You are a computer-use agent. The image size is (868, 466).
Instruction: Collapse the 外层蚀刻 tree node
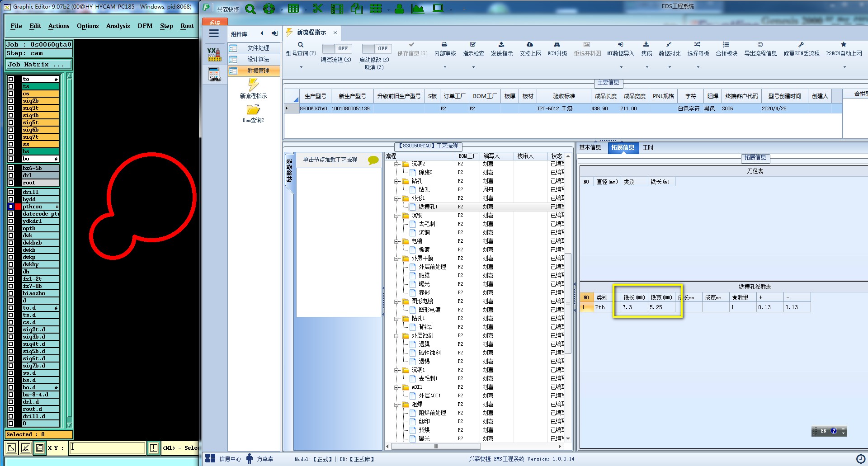(396, 336)
